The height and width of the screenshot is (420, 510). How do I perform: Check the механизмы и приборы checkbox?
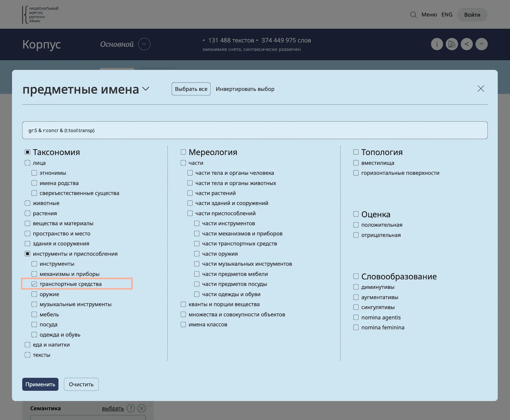[x=34, y=274]
